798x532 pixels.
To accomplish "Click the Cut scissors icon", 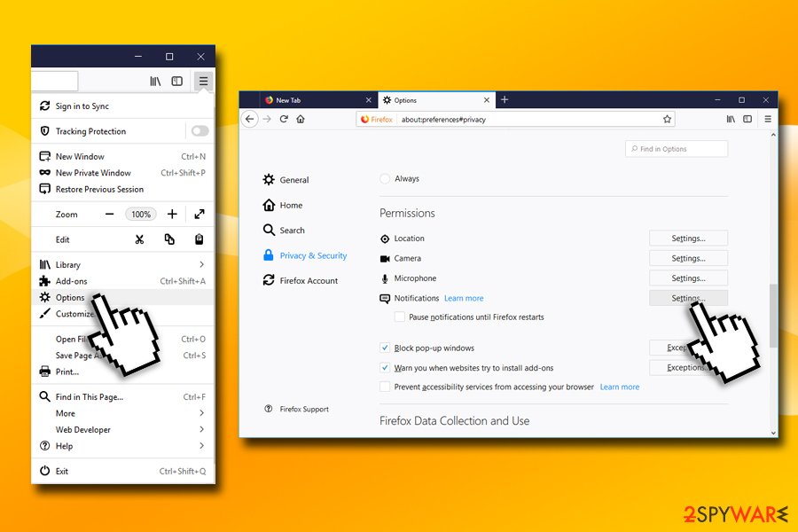I will coord(139,239).
